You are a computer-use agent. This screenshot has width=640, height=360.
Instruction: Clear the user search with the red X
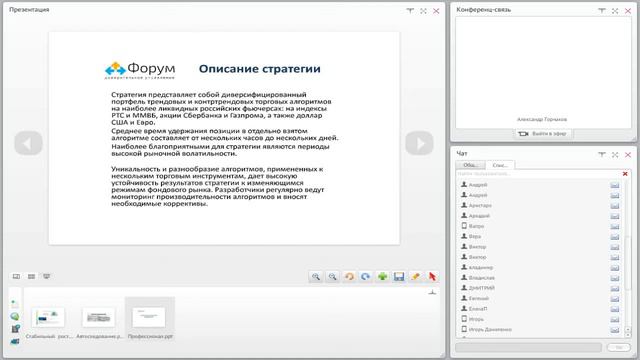pos(625,174)
